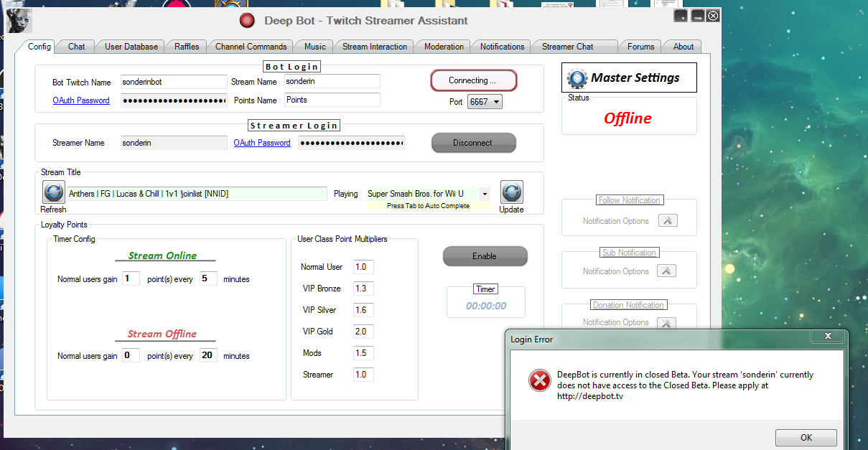Viewport: 868px width, 450px height.
Task: Edit Streamer multiplier field
Action: tap(363, 375)
